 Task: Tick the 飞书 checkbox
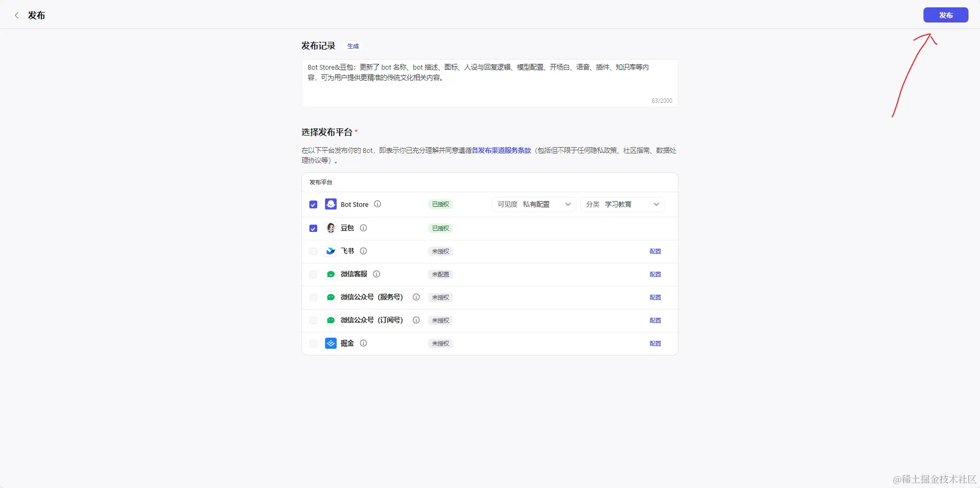(x=313, y=251)
